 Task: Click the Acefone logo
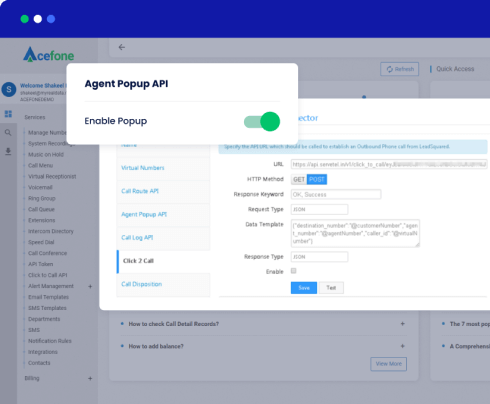49,54
